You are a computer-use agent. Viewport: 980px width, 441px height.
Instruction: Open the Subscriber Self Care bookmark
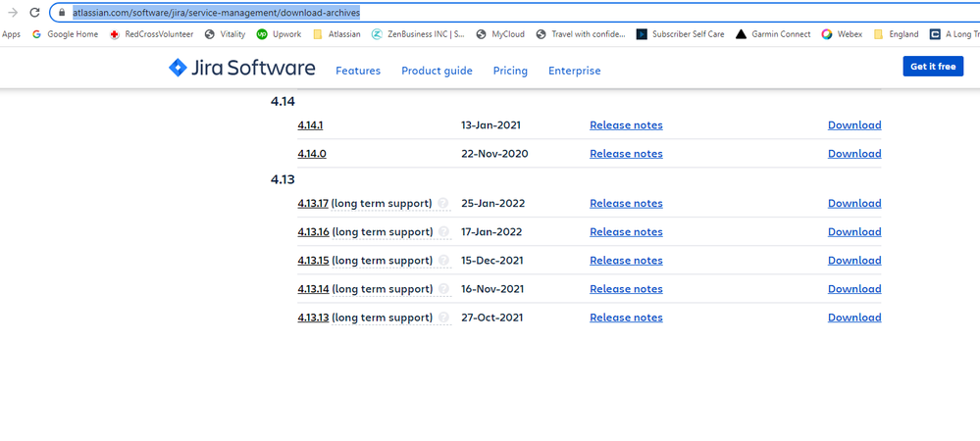[x=681, y=34]
